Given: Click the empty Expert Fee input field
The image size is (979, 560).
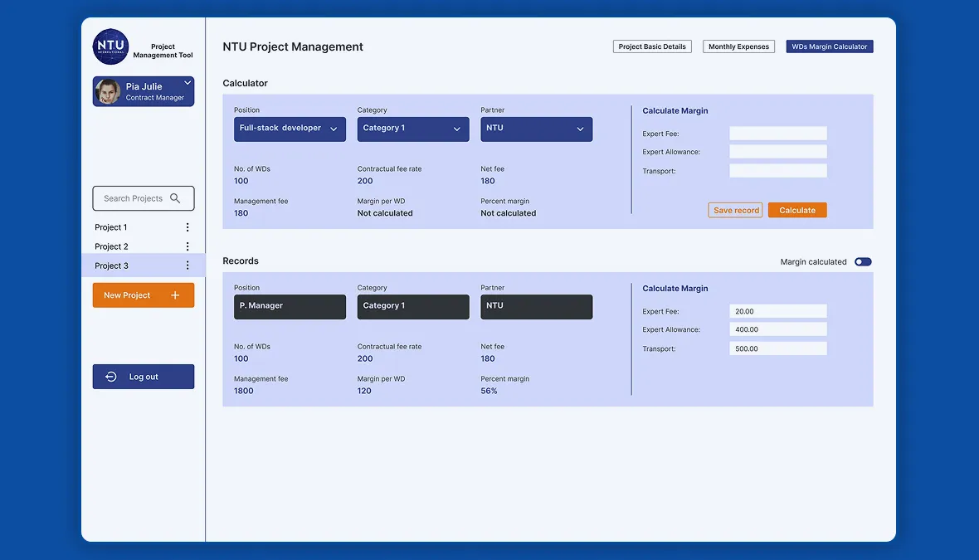Looking at the screenshot, I should pos(778,133).
